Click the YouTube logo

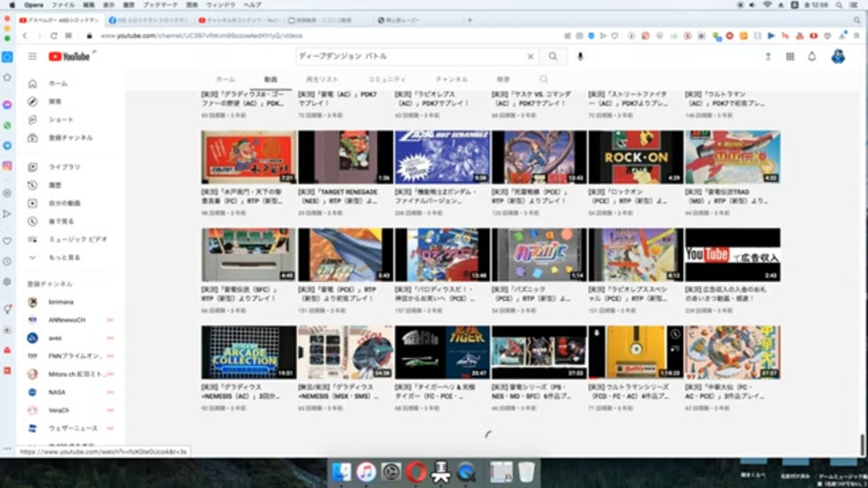[70, 56]
